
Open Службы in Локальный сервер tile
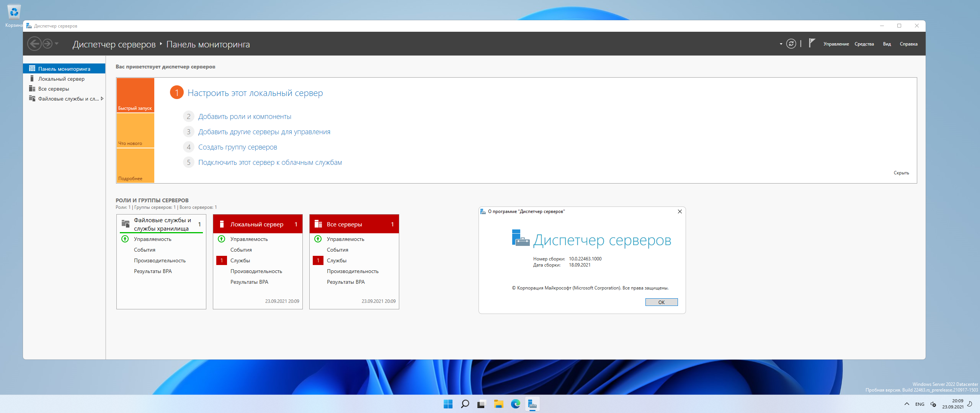coord(240,260)
